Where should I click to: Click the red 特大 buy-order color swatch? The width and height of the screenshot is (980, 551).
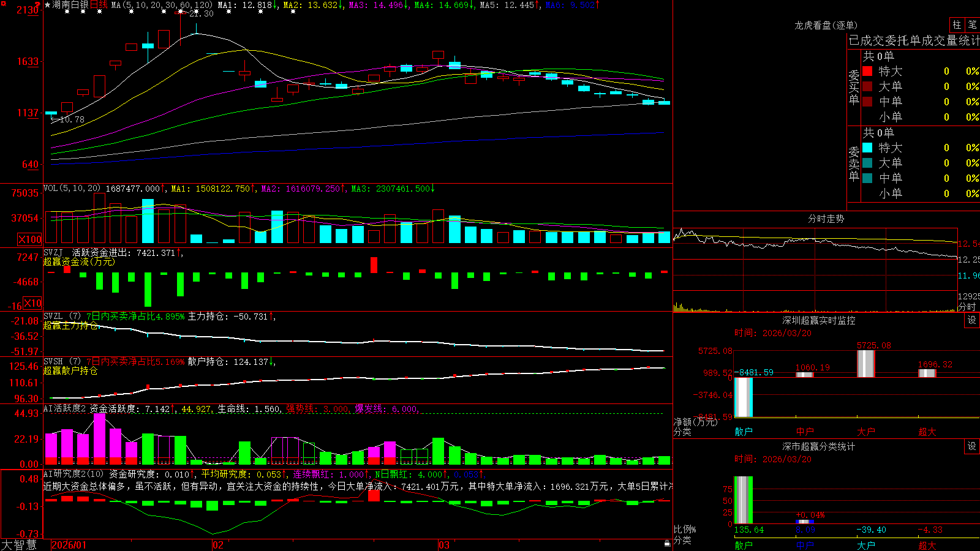[867, 71]
